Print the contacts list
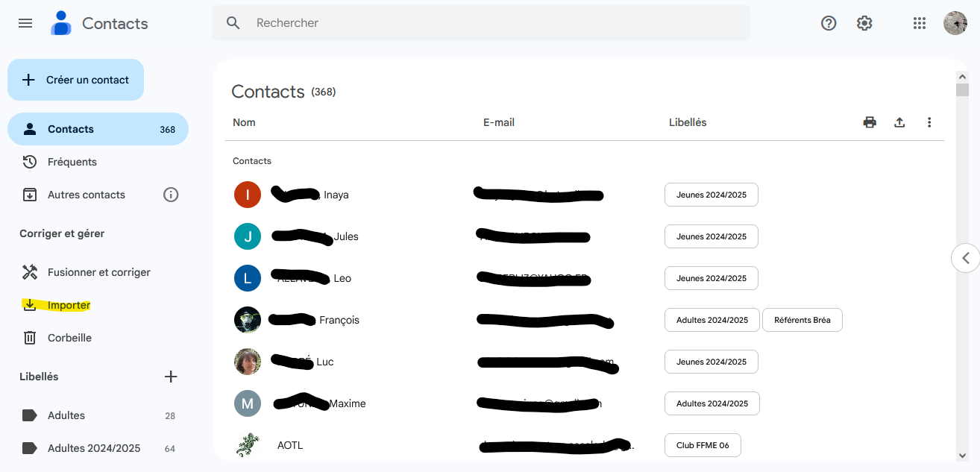Image resolution: width=980 pixels, height=472 pixels. 870,122
